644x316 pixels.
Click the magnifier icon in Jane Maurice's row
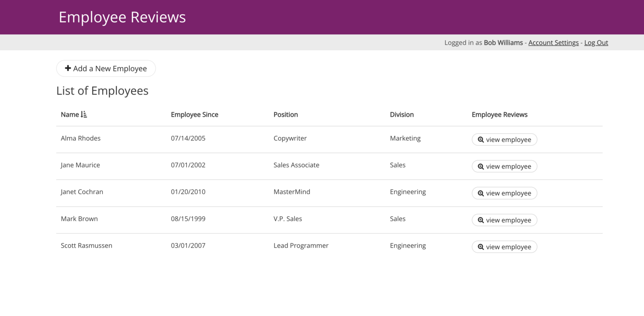click(480, 166)
